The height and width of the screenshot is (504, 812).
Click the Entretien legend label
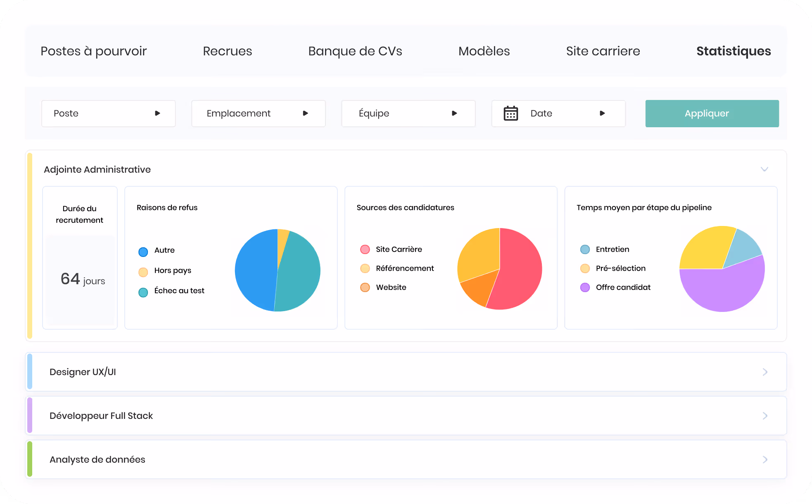(x=613, y=249)
